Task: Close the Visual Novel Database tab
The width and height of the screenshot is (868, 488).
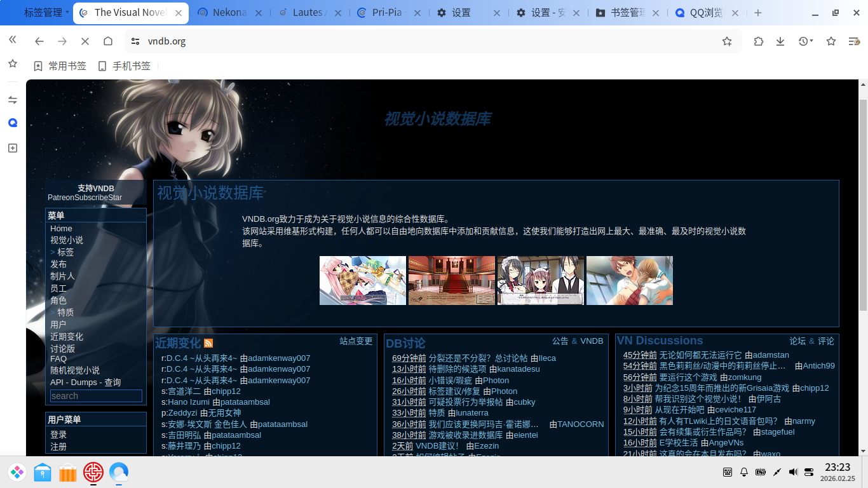Action: pyautogui.click(x=179, y=13)
